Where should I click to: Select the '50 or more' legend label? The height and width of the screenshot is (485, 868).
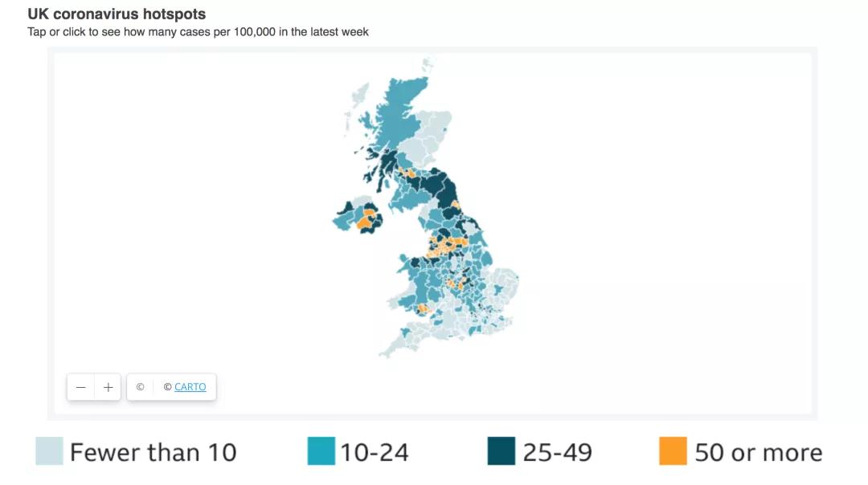tap(758, 452)
